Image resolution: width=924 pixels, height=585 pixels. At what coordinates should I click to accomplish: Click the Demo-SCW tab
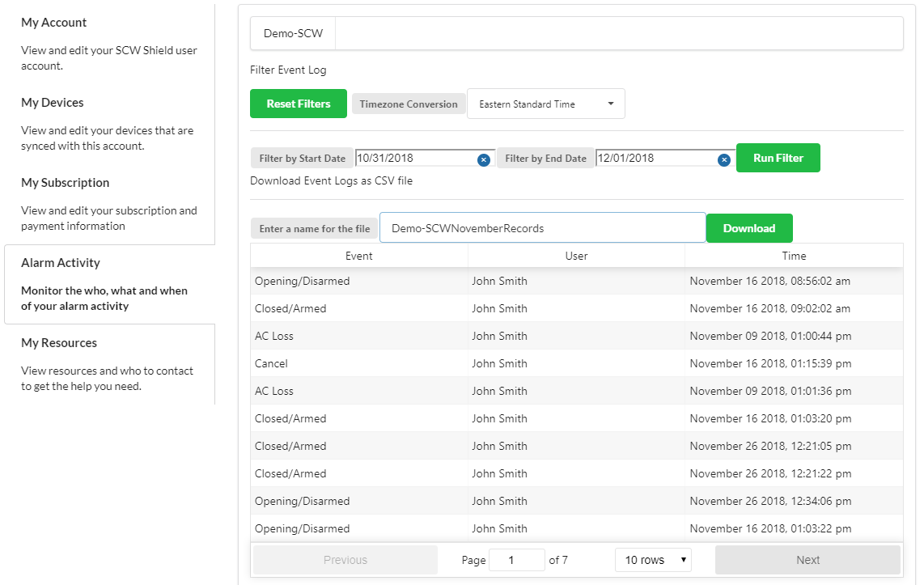pyautogui.click(x=293, y=34)
